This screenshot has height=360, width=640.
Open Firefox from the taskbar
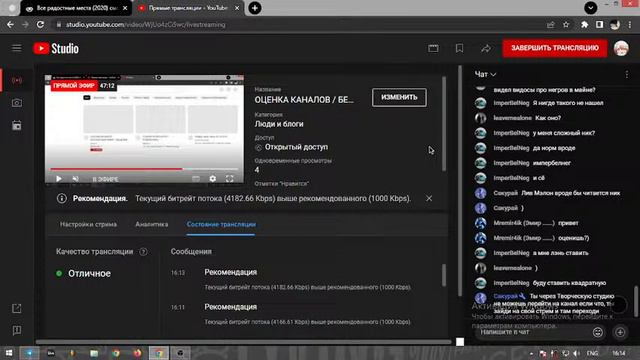[137, 353]
